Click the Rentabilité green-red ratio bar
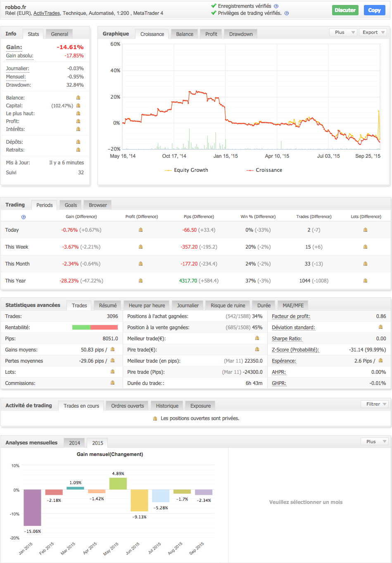 95,328
